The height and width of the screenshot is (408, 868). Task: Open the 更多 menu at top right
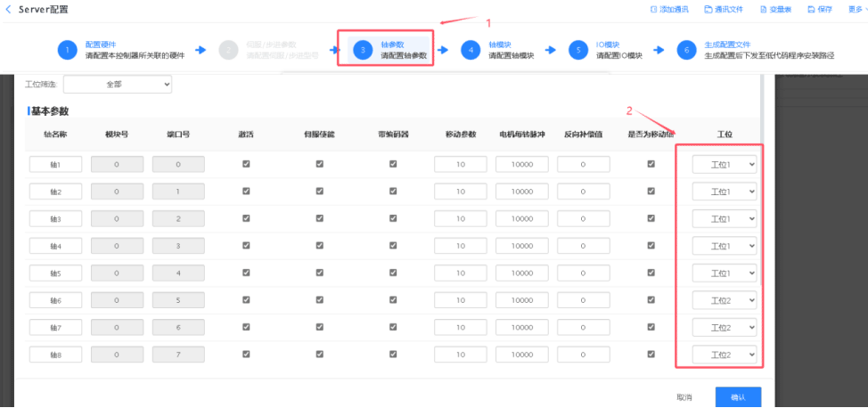pos(854,9)
